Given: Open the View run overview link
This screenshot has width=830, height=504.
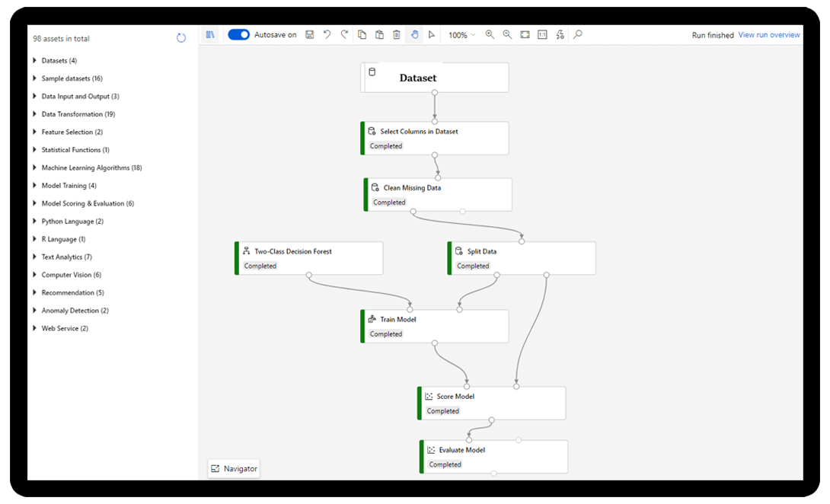Looking at the screenshot, I should 769,35.
